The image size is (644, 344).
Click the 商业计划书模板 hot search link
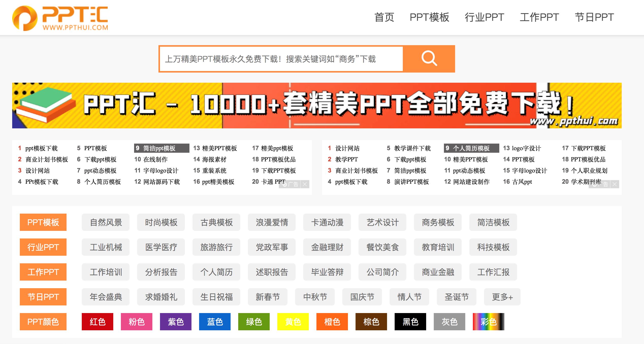point(46,159)
